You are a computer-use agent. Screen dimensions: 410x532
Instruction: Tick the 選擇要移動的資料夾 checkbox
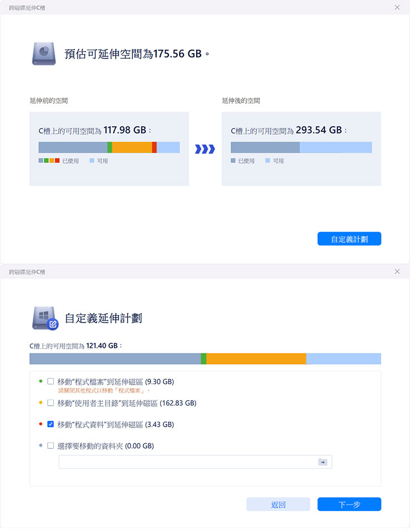tap(50, 446)
